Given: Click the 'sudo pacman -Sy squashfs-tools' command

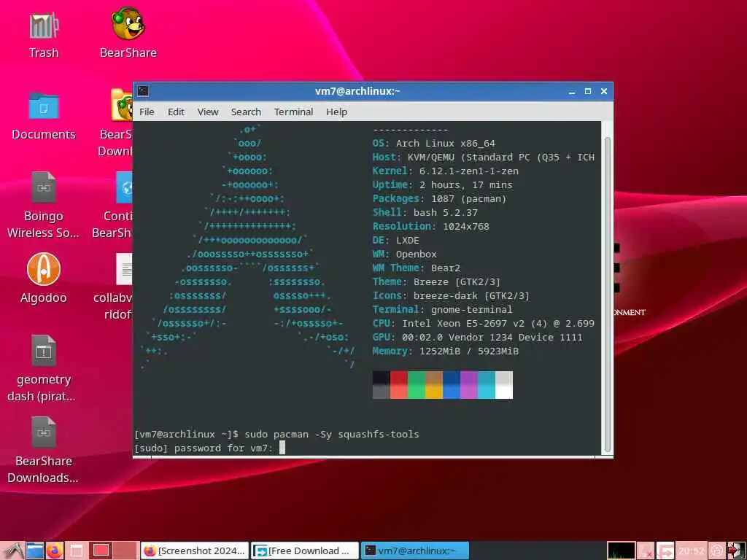Looking at the screenshot, I should pos(332,435).
